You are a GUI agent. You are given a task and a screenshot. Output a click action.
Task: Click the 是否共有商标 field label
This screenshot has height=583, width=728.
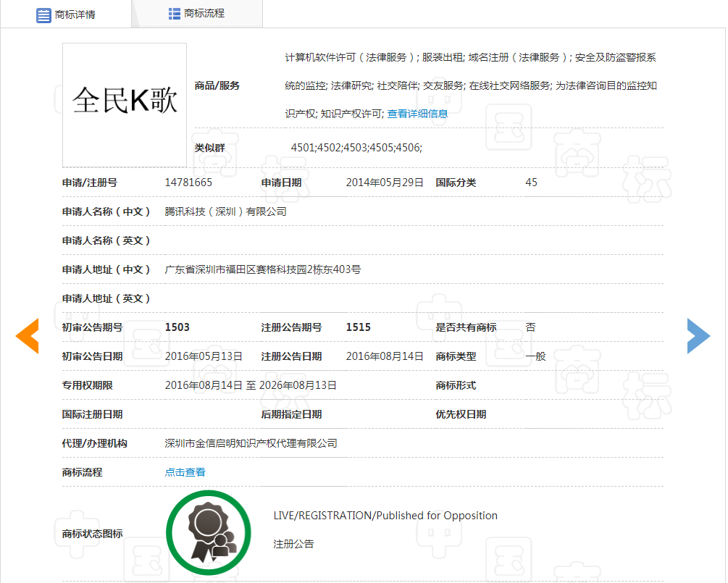coord(466,327)
